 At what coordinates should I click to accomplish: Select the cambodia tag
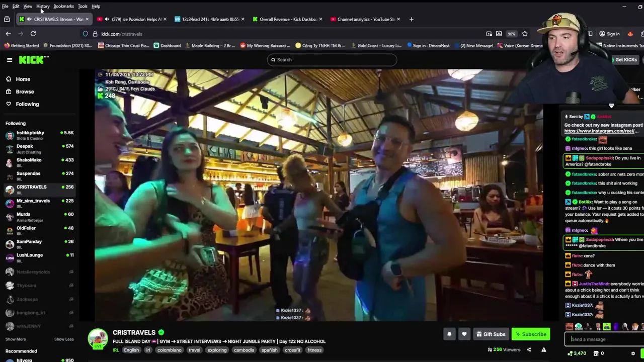click(244, 350)
